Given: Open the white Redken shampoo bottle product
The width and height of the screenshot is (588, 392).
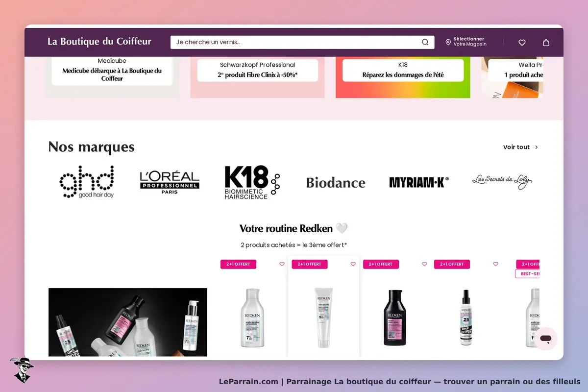Looking at the screenshot, I should (x=252, y=318).
